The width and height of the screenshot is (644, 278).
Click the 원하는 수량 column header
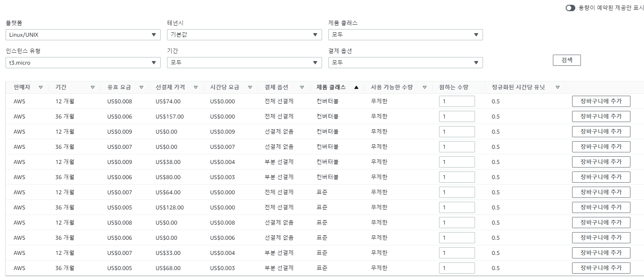coord(453,87)
